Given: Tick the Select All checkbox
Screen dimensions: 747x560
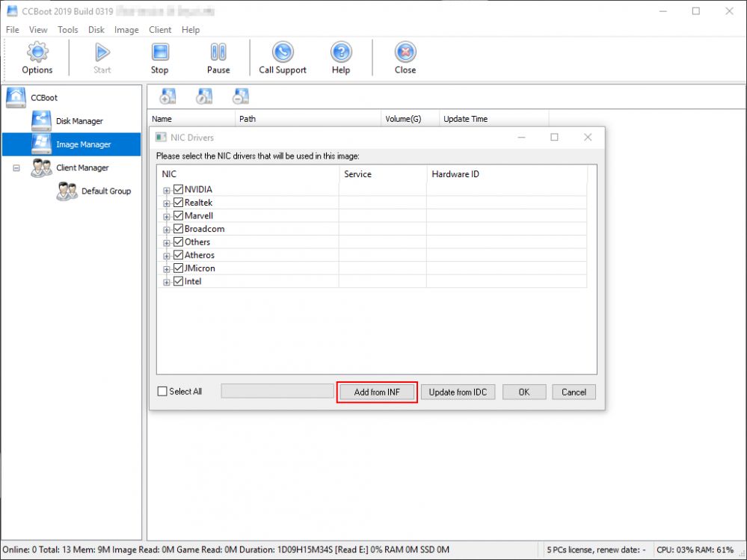Looking at the screenshot, I should click(162, 392).
